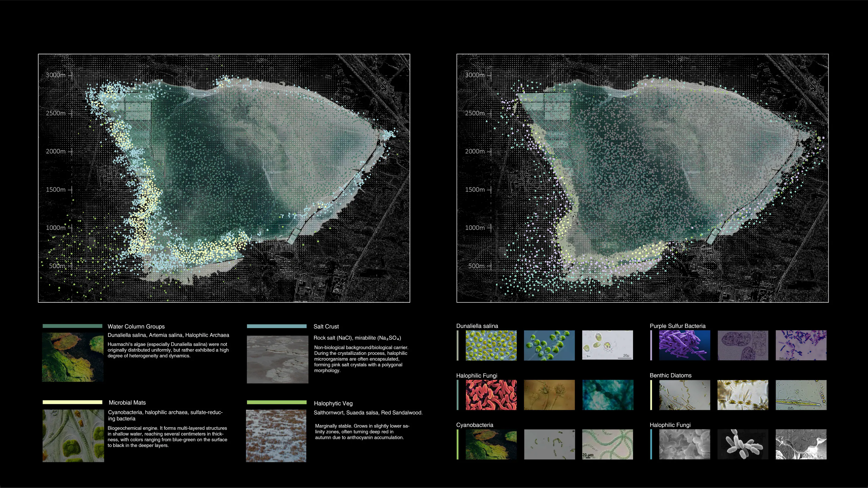Click "Salthornwort, Suaeda salsa, Red Sandalwood." text
The height and width of the screenshot is (488, 868).
pos(368,413)
